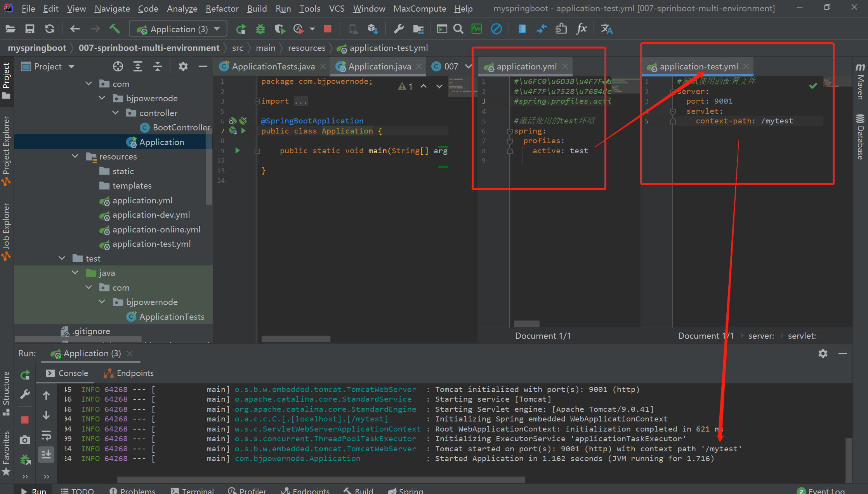
Task: Collapse the controller package node
Action: pos(116,113)
